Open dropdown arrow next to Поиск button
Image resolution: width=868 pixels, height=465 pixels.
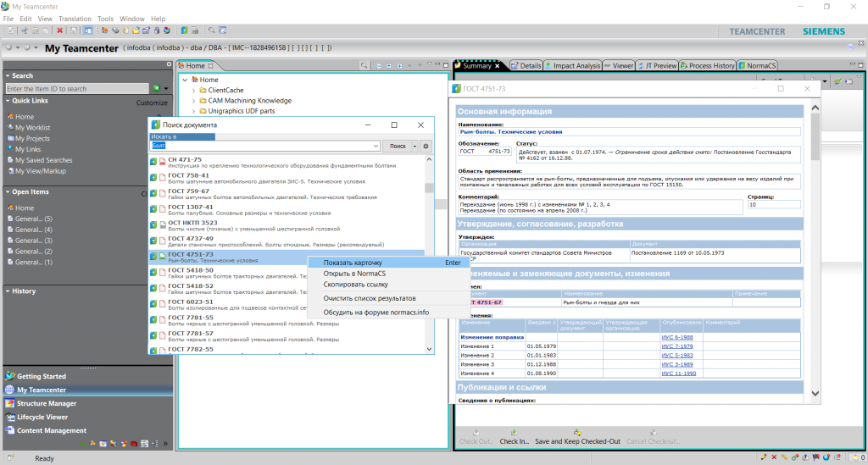point(415,146)
